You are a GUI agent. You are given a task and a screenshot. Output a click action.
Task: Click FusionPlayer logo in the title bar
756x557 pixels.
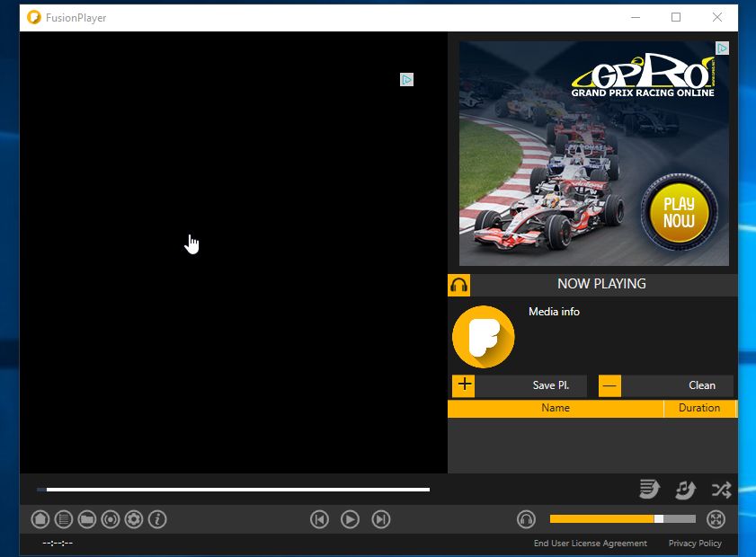(x=34, y=17)
